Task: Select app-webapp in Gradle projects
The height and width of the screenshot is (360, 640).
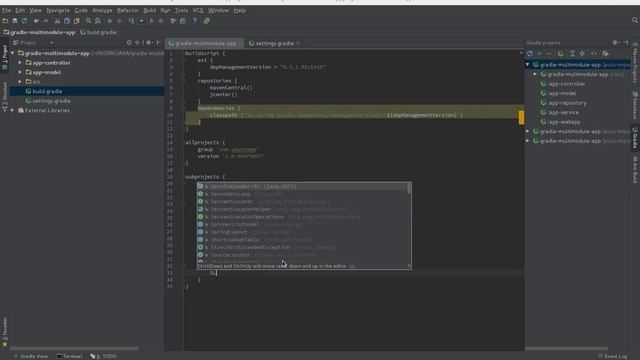Action: click(564, 122)
